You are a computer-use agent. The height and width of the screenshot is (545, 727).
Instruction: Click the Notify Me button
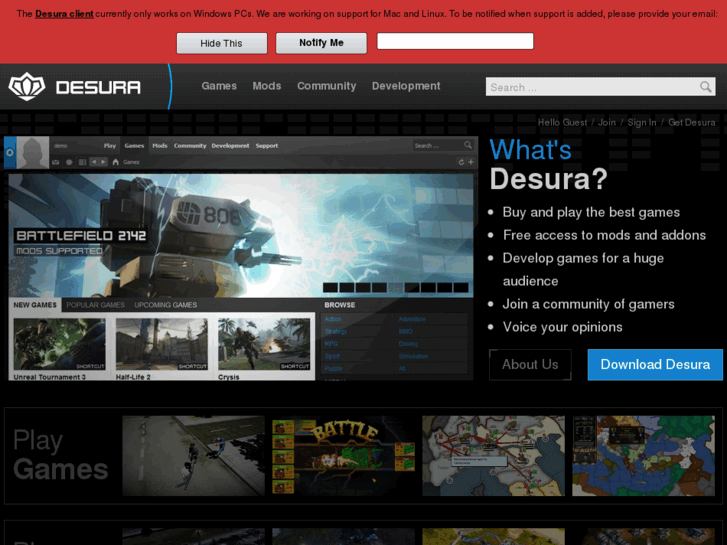point(321,43)
